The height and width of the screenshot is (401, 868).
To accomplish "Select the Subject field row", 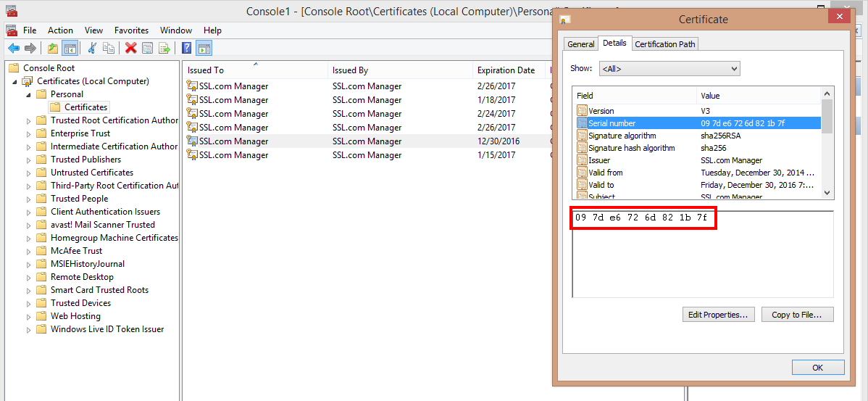I will click(697, 196).
